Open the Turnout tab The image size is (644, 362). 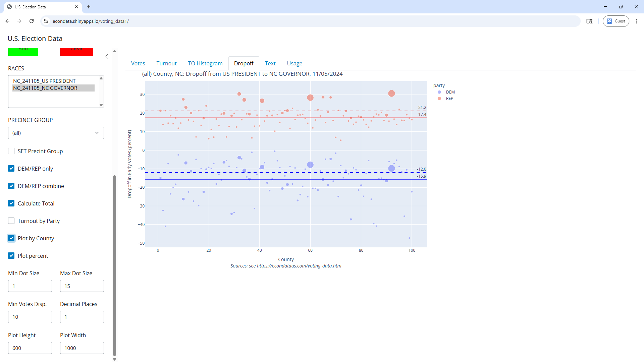(x=166, y=63)
